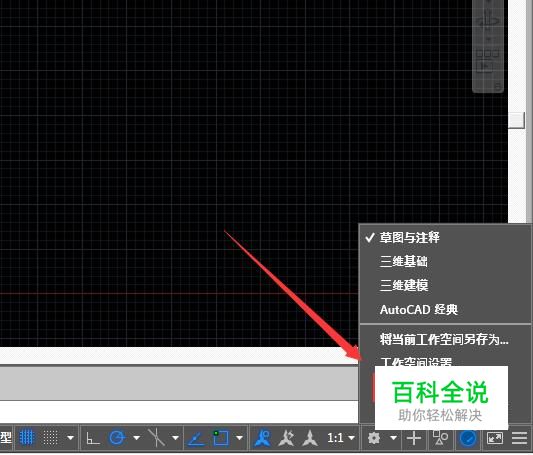
Task: Toggle object snap tracking angle icon
Action: tap(196, 438)
